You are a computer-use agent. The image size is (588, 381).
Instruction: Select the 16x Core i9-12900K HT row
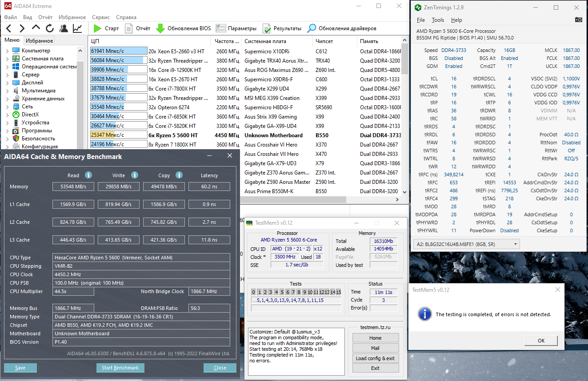click(x=245, y=70)
